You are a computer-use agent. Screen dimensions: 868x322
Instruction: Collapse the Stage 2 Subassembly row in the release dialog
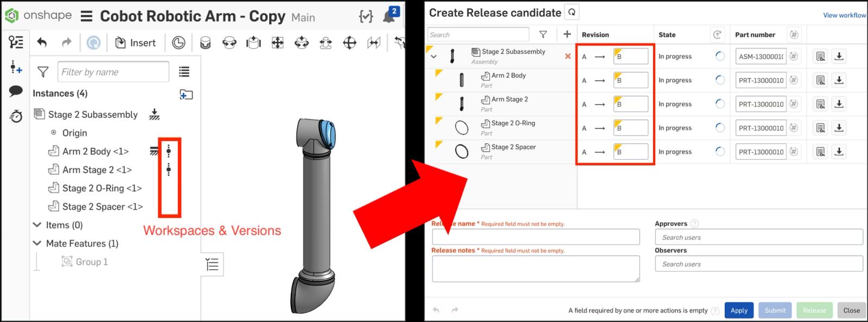[433, 56]
